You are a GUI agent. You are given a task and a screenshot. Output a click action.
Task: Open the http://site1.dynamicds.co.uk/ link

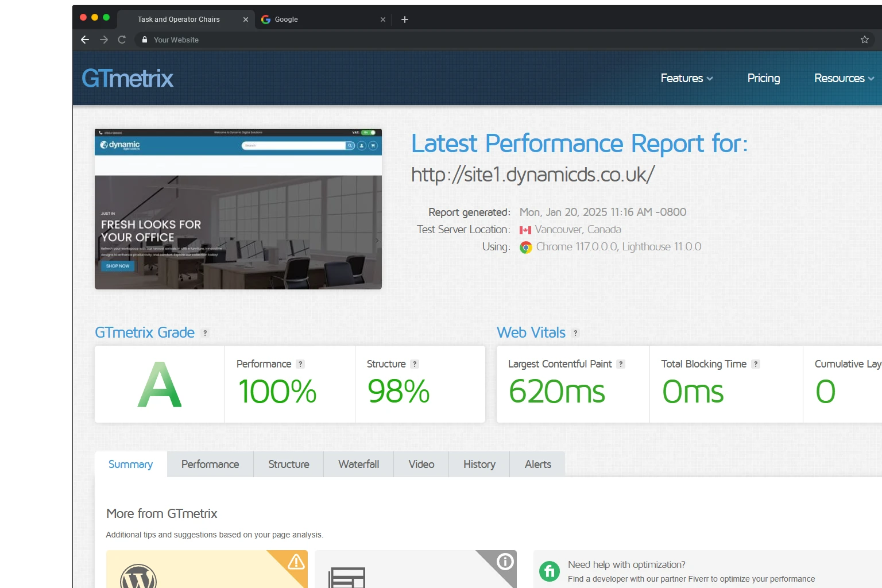(x=533, y=175)
